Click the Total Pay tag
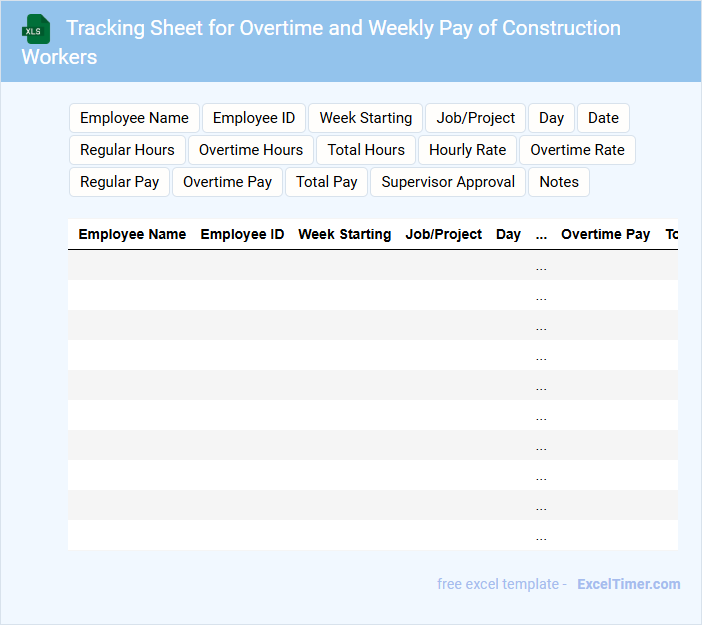702x625 pixels. pos(327,182)
